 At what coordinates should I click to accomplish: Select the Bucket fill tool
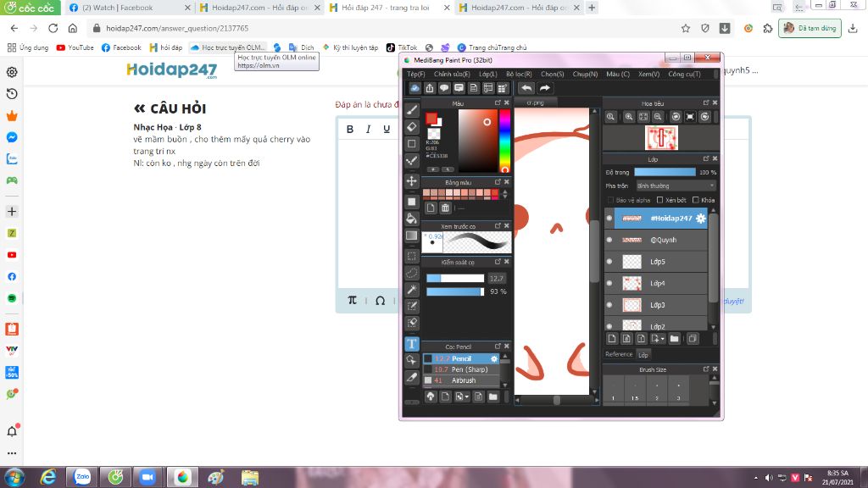[x=411, y=219]
